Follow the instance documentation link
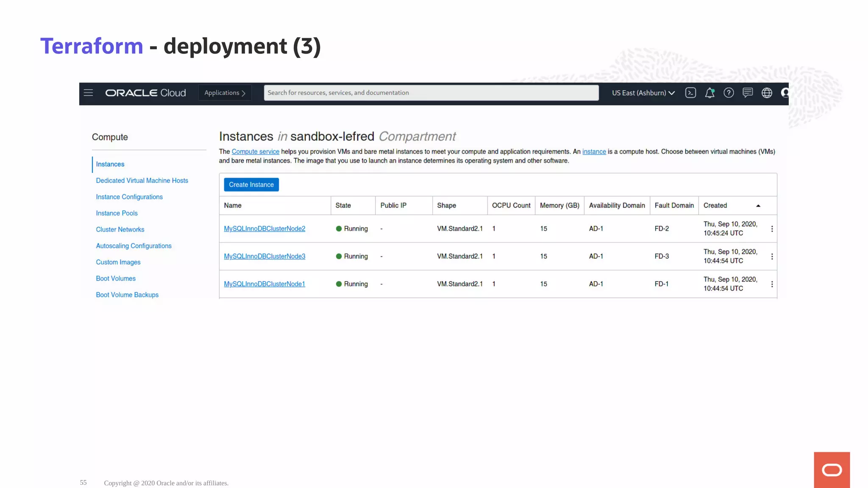The height and width of the screenshot is (488, 868). tap(594, 152)
